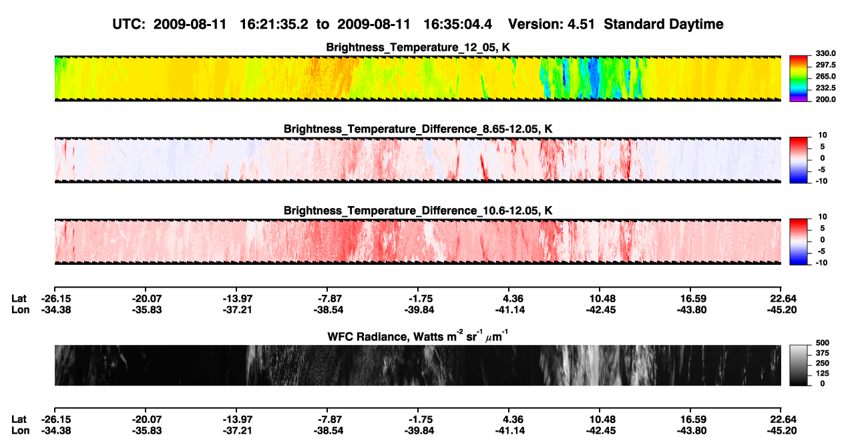The height and width of the screenshot is (445, 868).
Task: Click latitude "4.36" on the upper axis
Action: click(x=511, y=298)
